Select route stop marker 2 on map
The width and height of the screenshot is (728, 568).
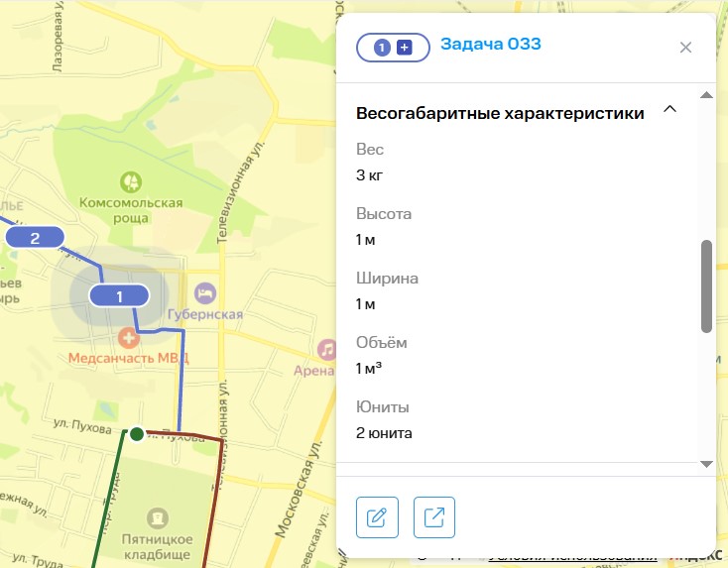[x=35, y=237]
